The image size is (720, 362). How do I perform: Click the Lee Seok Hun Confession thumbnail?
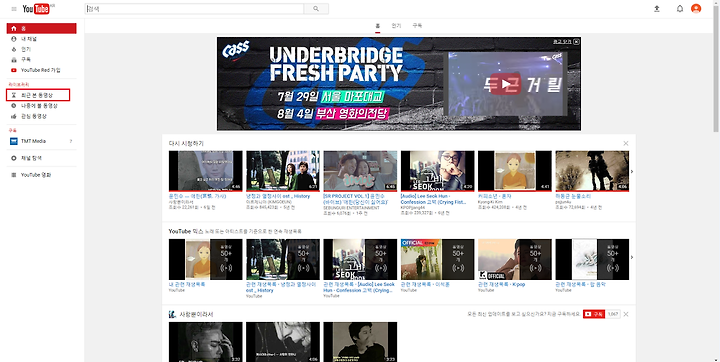point(438,171)
